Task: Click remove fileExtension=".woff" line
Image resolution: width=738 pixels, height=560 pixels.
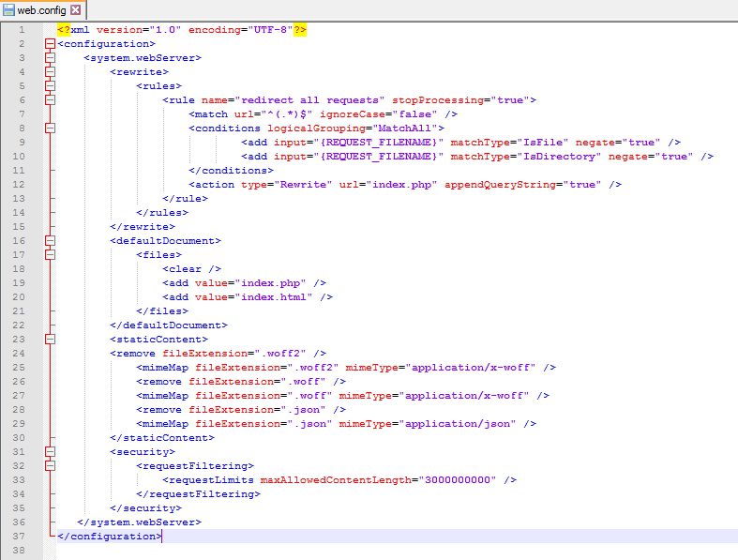Action: [241, 382]
